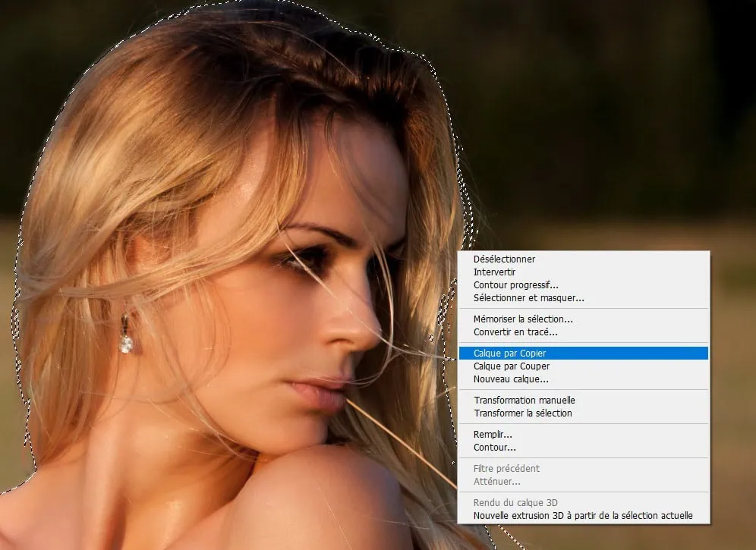Click the greyed-out Filtre précédent item
Image resolution: width=756 pixels, height=550 pixels.
click(x=506, y=469)
